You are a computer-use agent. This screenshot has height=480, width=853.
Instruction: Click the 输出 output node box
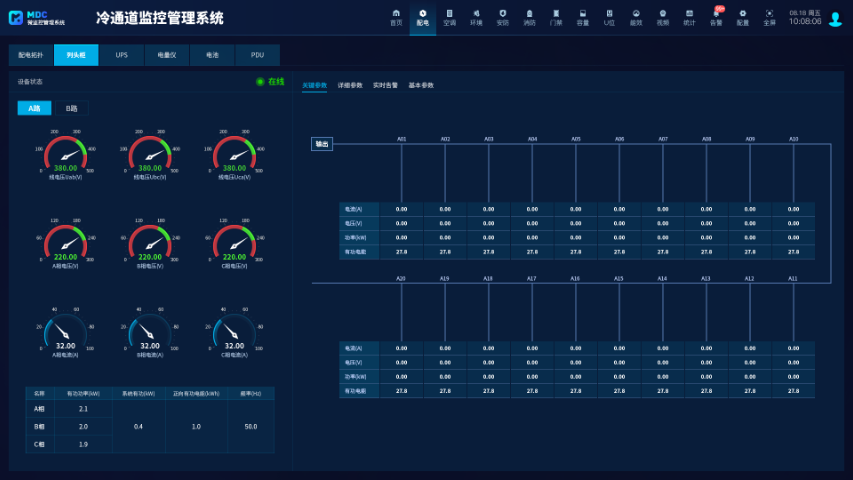click(322, 144)
